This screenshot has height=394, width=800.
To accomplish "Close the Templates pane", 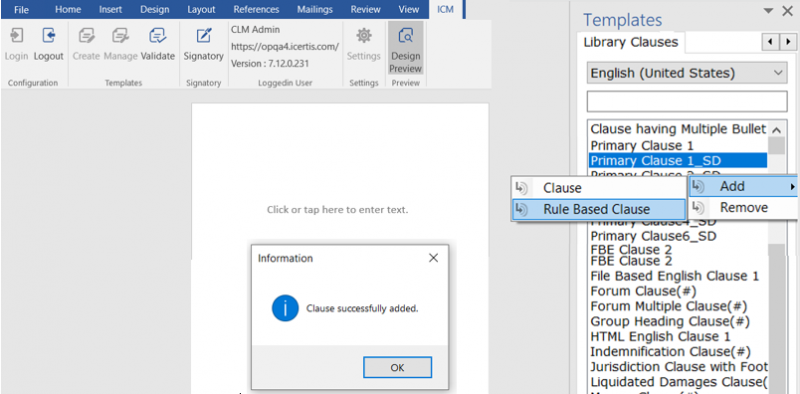I will coord(787,11).
